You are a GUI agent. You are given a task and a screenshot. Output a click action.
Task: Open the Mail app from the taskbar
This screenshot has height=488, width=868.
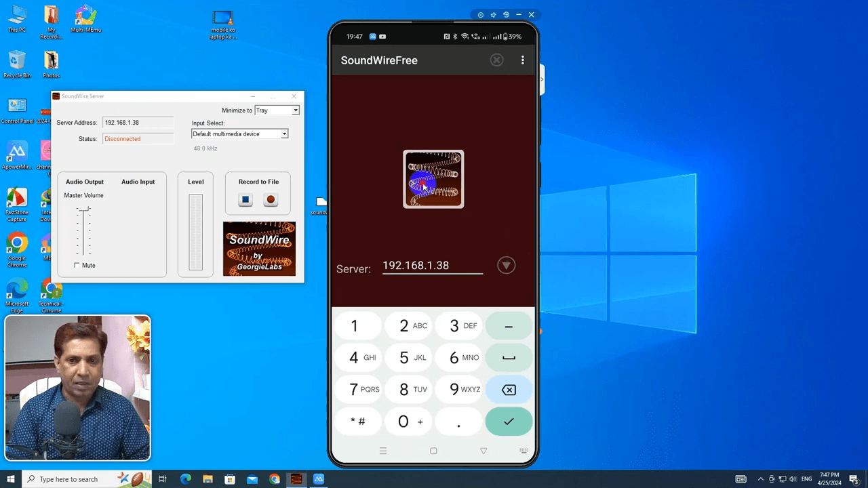tap(252, 479)
